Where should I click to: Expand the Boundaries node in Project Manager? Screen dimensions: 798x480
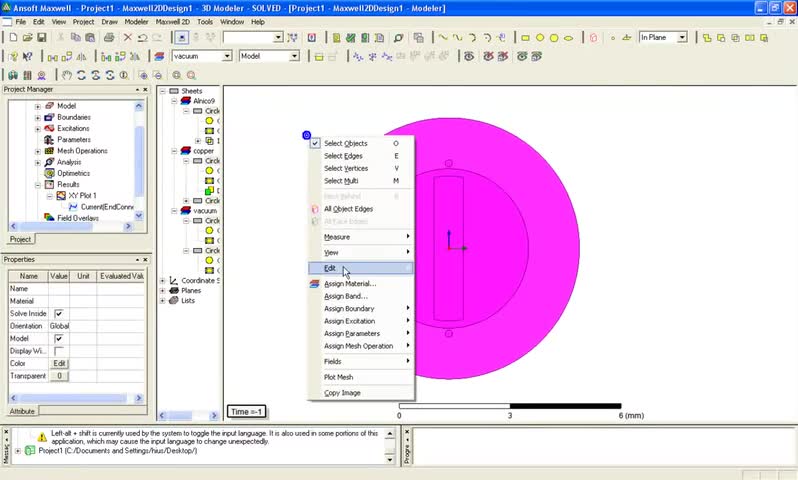tap(38, 118)
